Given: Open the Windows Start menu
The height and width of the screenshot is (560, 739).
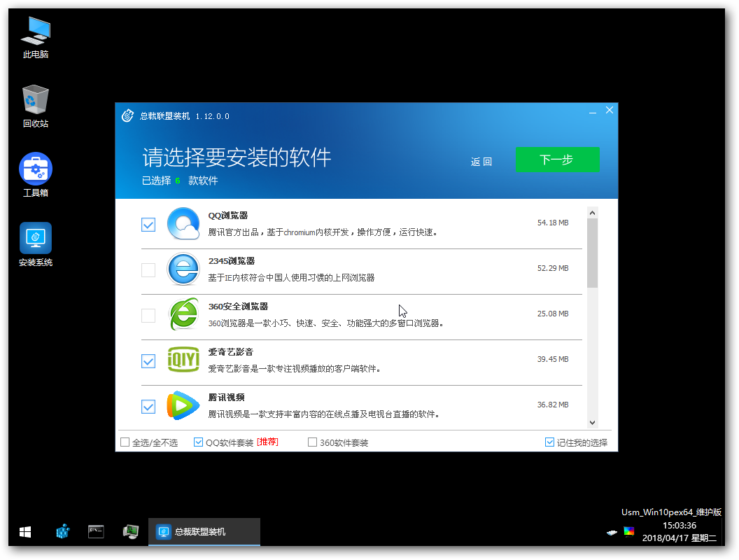Looking at the screenshot, I should (25, 532).
